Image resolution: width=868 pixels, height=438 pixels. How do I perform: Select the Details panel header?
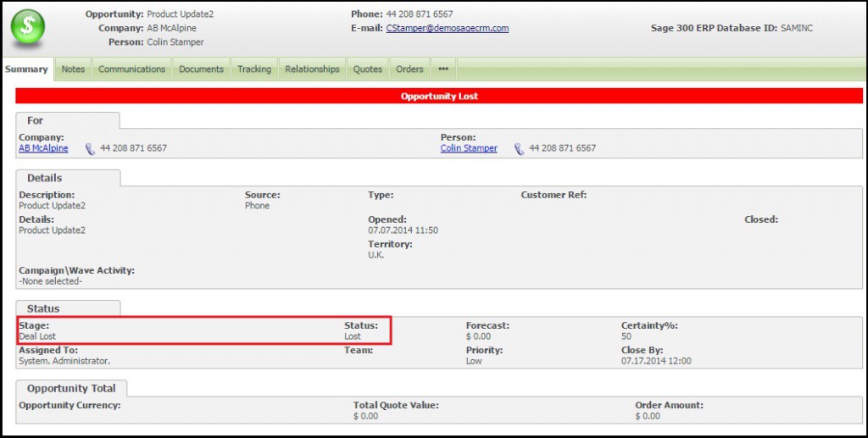68,178
